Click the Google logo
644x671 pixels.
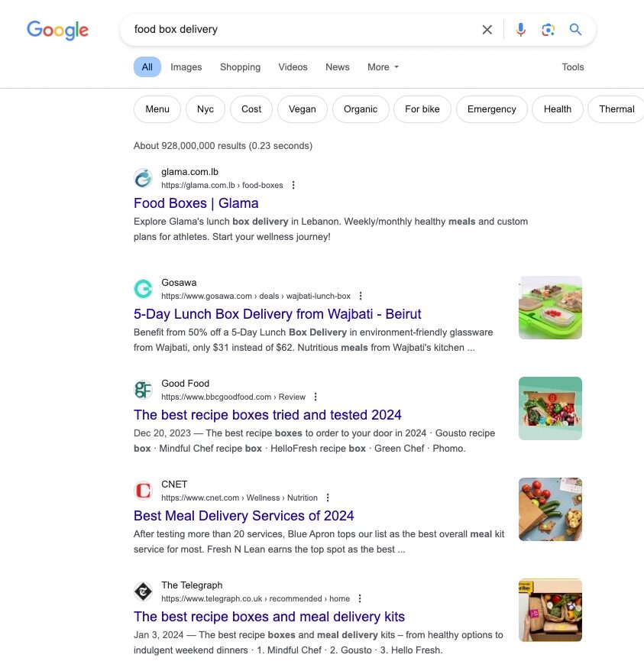[x=57, y=30]
